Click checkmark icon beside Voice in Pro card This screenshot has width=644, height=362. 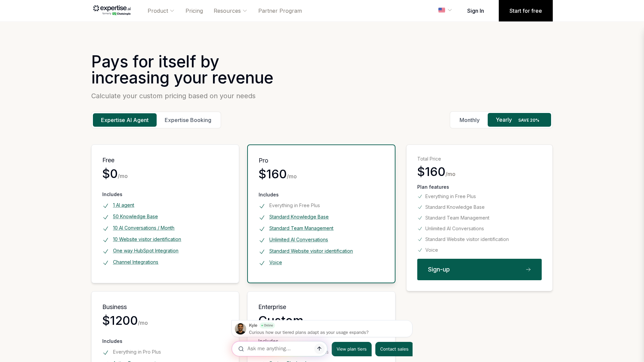[262, 263]
